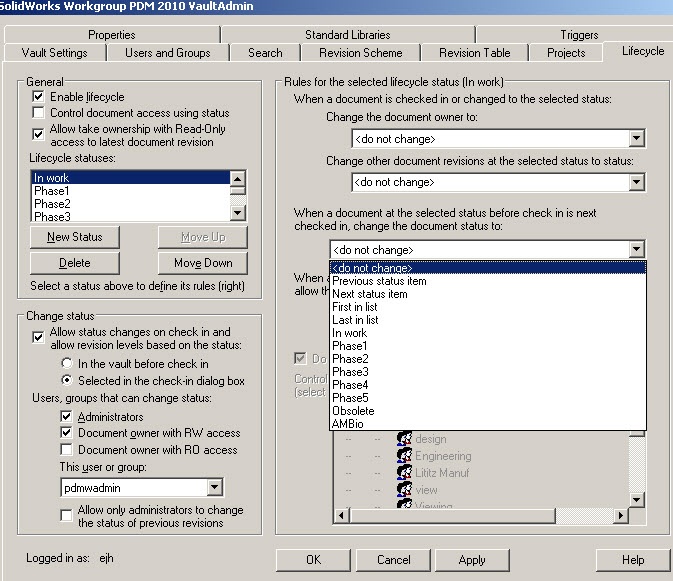This screenshot has width=673, height=581.
Task: Open the Revision Scheme tab
Action: pyautogui.click(x=361, y=53)
